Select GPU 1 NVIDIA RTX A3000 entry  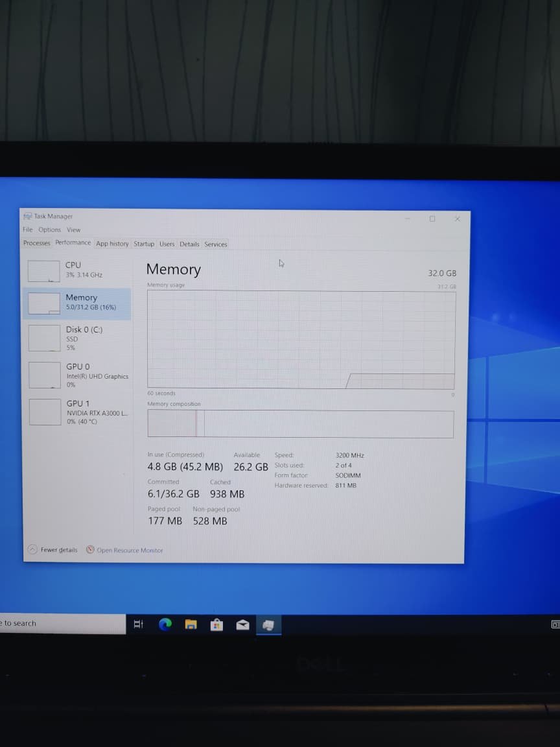(x=77, y=412)
